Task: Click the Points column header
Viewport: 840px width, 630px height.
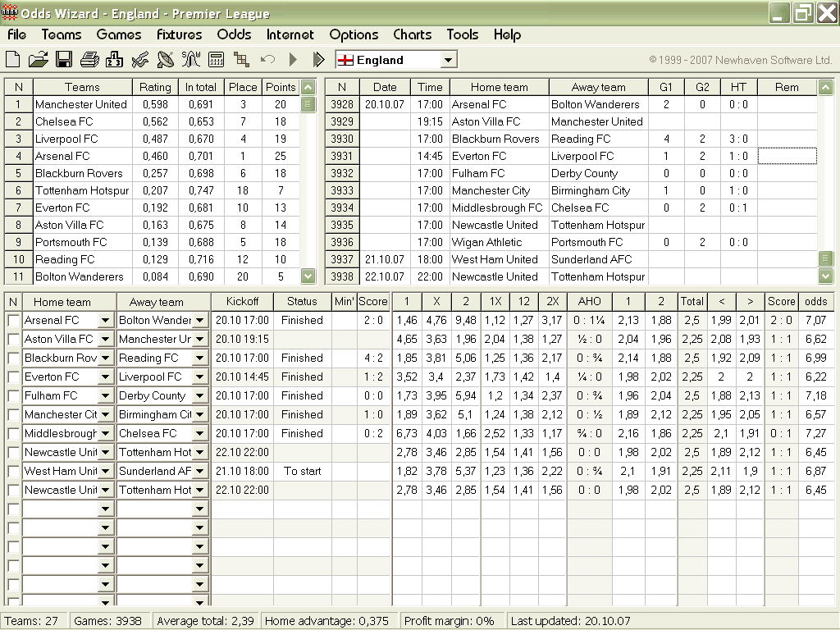Action: tap(281, 87)
